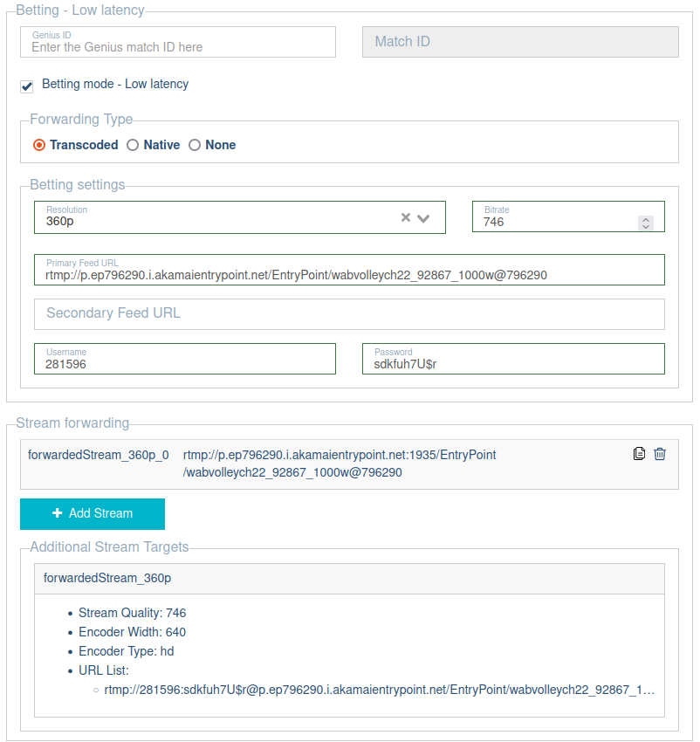Click the plus icon on Add Stream
This screenshot has height=742, width=700.
58,513
